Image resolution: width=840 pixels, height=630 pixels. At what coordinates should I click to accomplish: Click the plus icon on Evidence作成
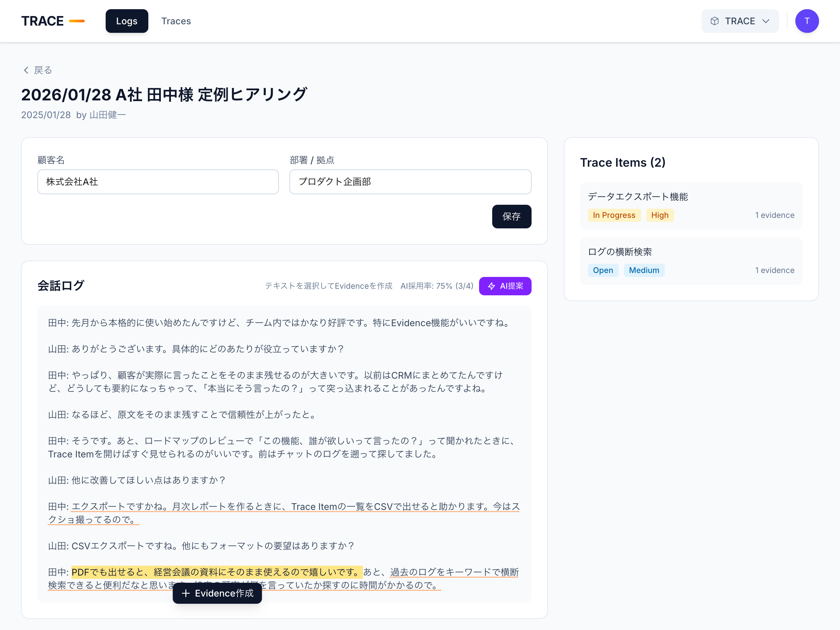click(x=186, y=593)
